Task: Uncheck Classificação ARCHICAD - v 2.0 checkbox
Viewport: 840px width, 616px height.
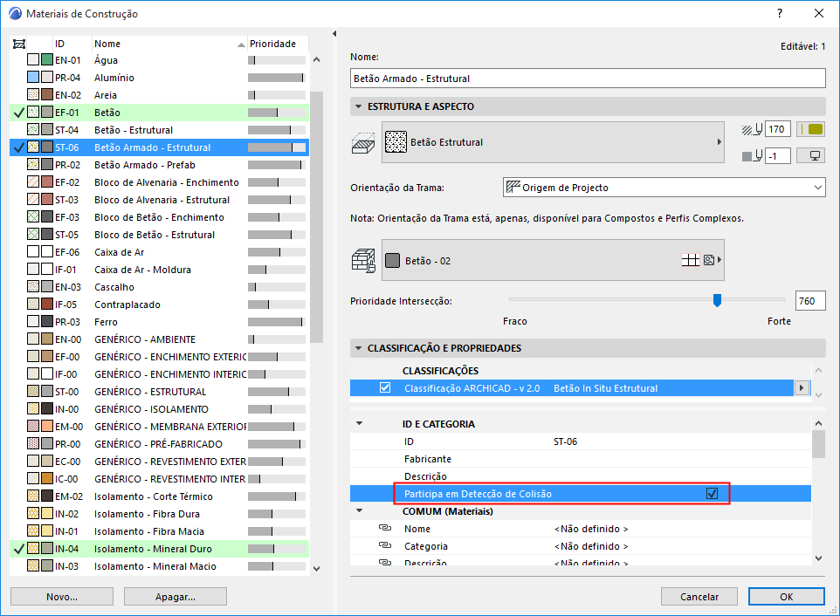Action: tap(385, 387)
